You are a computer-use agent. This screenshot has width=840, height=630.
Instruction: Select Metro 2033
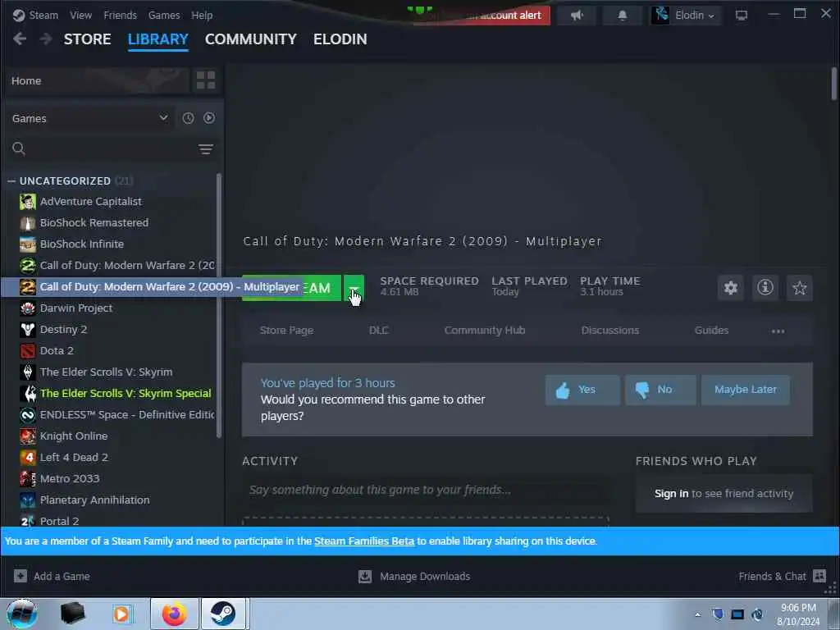click(x=70, y=478)
